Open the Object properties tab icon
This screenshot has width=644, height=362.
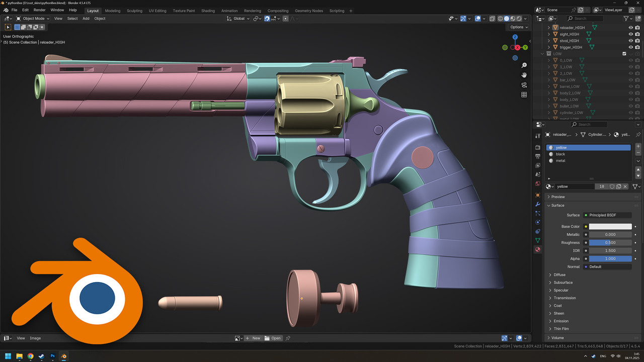point(538,195)
